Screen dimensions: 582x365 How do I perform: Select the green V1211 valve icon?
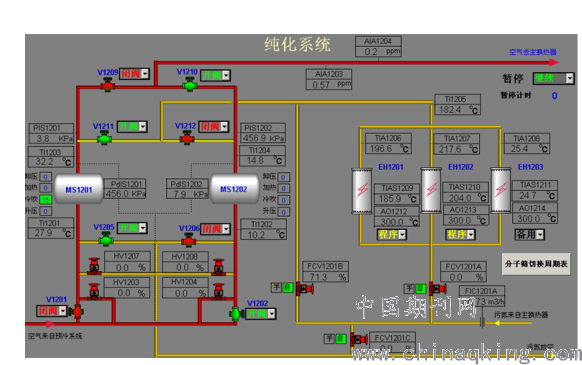(x=104, y=138)
